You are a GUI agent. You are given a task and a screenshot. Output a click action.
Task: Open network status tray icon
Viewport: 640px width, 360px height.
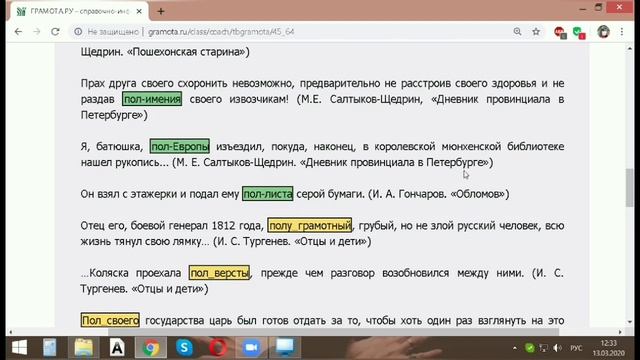543,348
